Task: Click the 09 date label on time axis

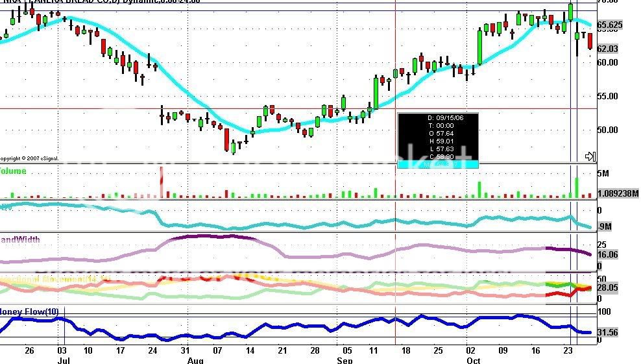Action: (x=503, y=350)
